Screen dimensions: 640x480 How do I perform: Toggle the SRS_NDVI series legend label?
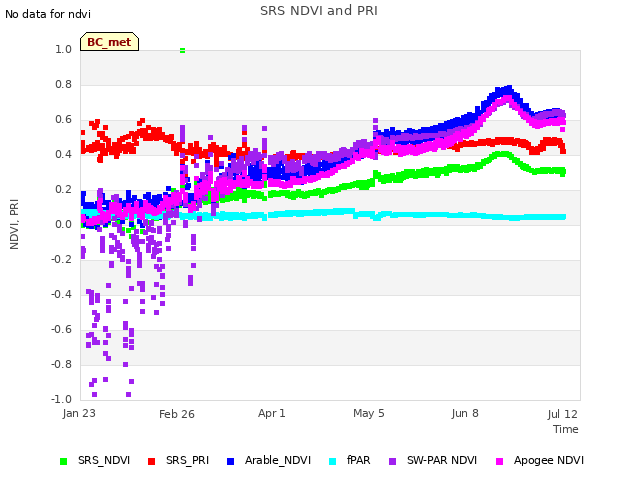[x=104, y=460]
